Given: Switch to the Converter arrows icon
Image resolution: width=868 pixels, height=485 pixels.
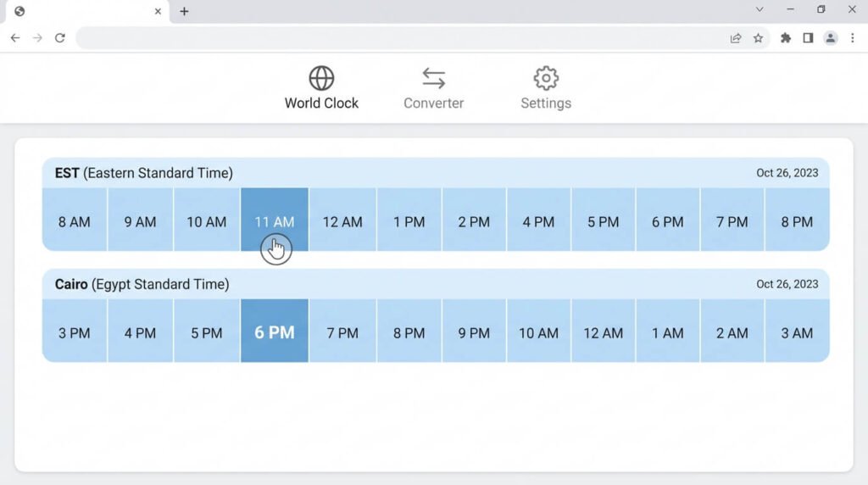Looking at the screenshot, I should pyautogui.click(x=433, y=78).
